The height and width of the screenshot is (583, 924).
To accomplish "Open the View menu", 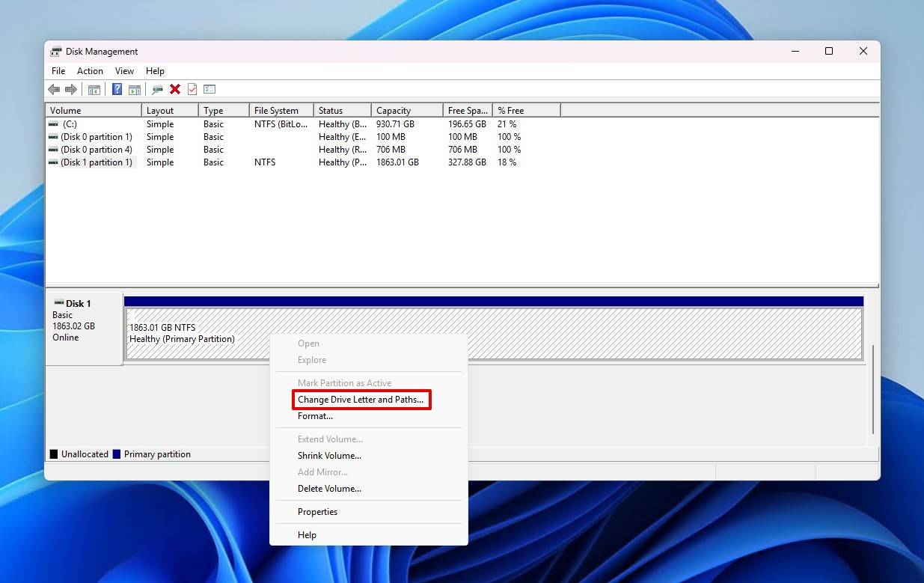I will pos(124,71).
